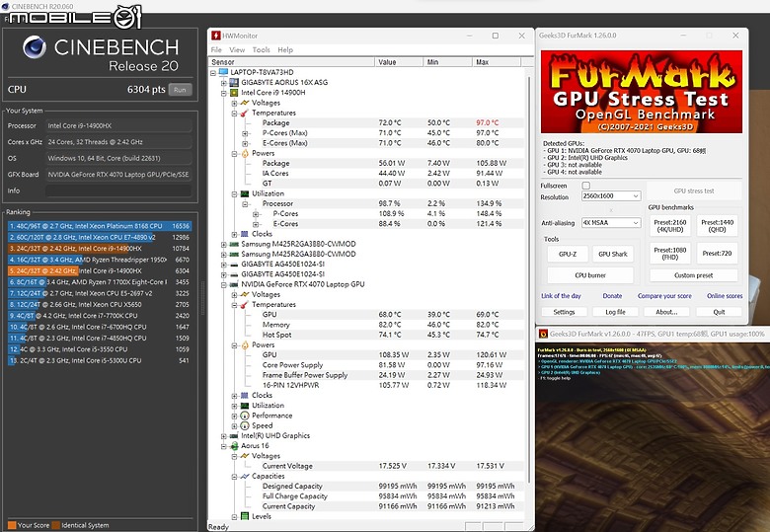Click the battery Levels icon
The height and width of the screenshot is (532, 770).
245,516
